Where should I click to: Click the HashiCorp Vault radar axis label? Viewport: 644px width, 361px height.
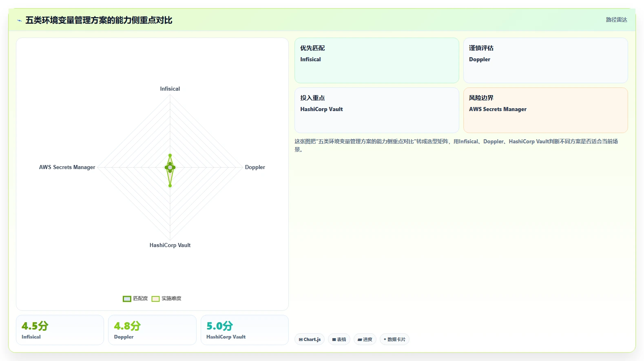(170, 245)
